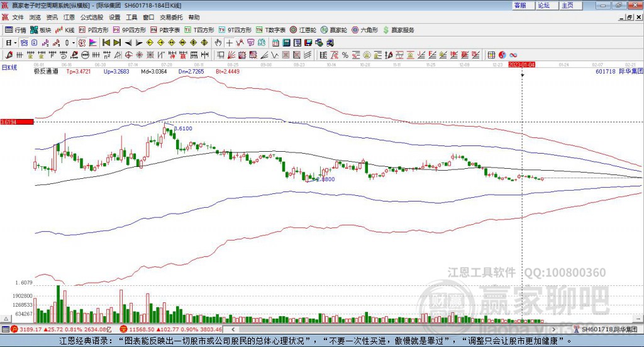
Task: Click the horizontal scrollbar left arrow
Action: click(233, 329)
